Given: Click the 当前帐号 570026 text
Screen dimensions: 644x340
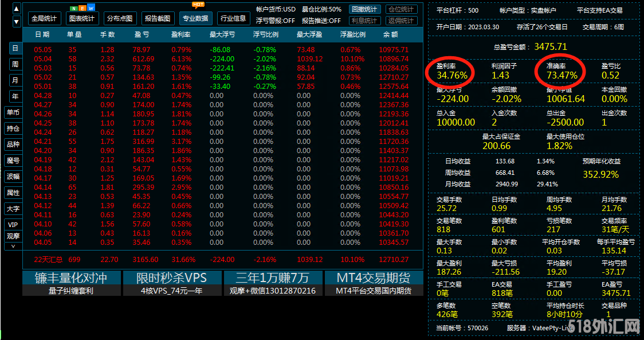Looking at the screenshot, I should click(462, 328).
